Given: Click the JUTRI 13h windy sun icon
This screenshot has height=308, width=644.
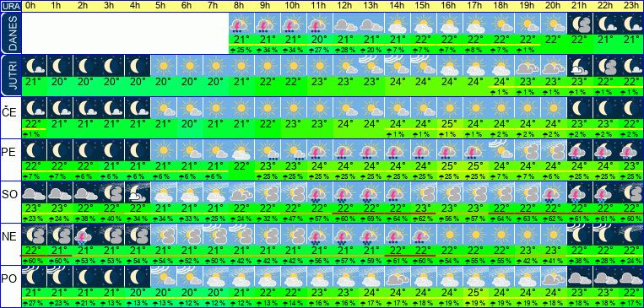Looking at the screenshot, I should tap(371, 66).
